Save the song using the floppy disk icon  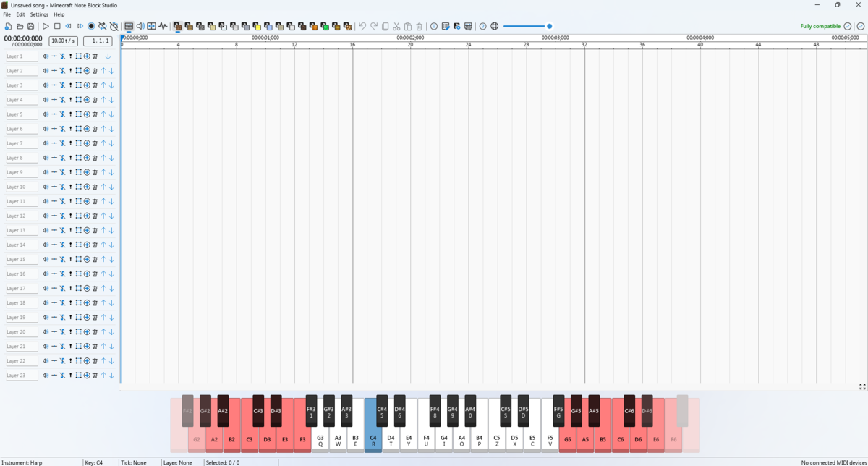tap(31, 27)
